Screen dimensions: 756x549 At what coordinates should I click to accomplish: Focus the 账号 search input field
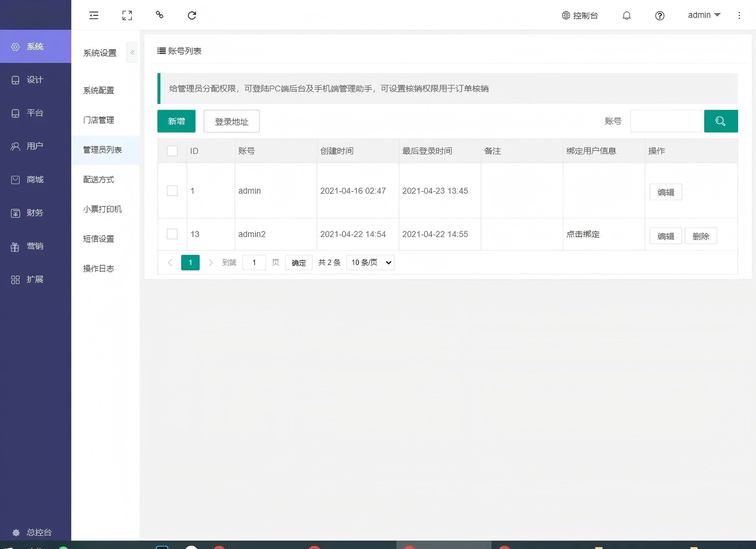pos(666,121)
